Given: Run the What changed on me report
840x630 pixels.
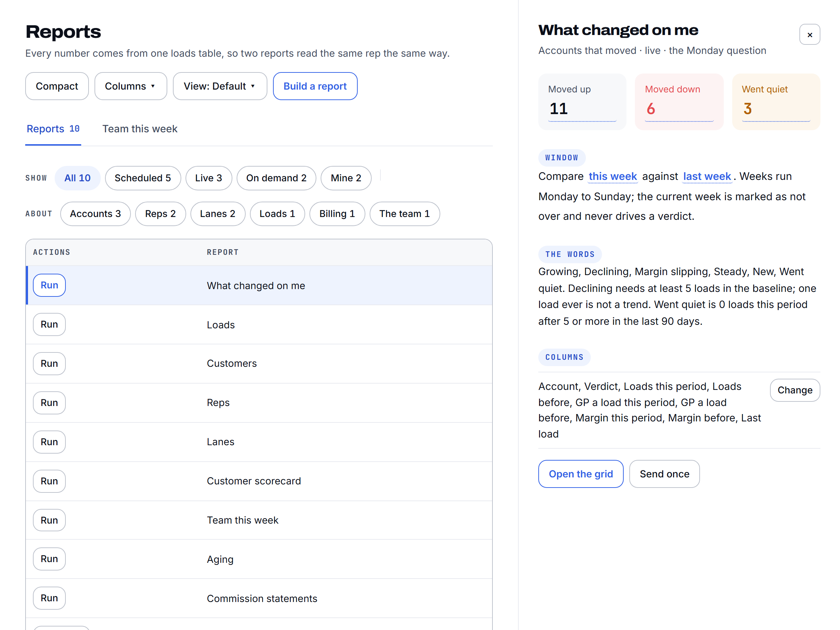Looking at the screenshot, I should pyautogui.click(x=49, y=285).
